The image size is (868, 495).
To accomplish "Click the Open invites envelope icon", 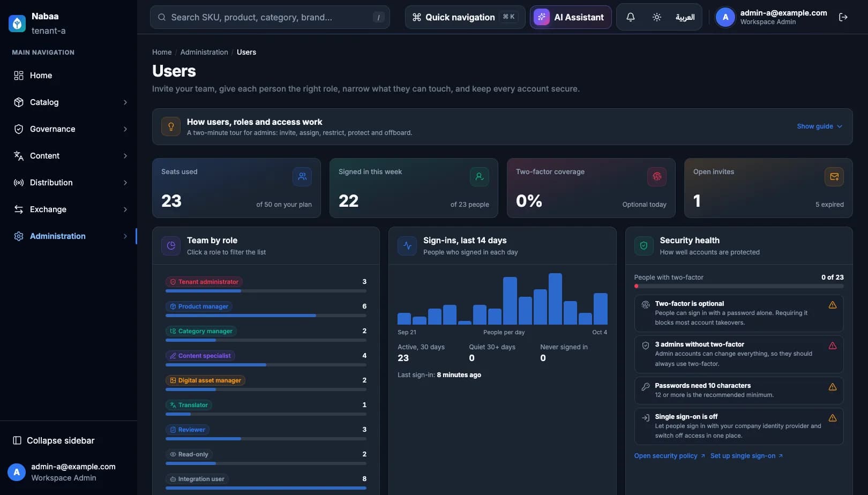I will coord(834,176).
